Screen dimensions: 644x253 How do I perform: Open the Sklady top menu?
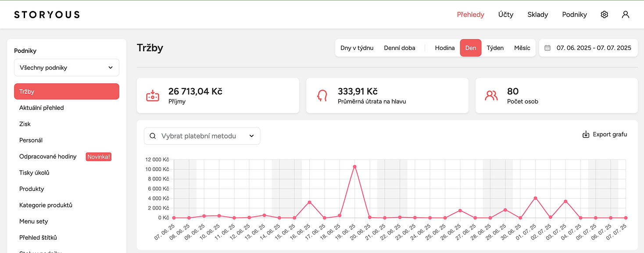click(538, 14)
